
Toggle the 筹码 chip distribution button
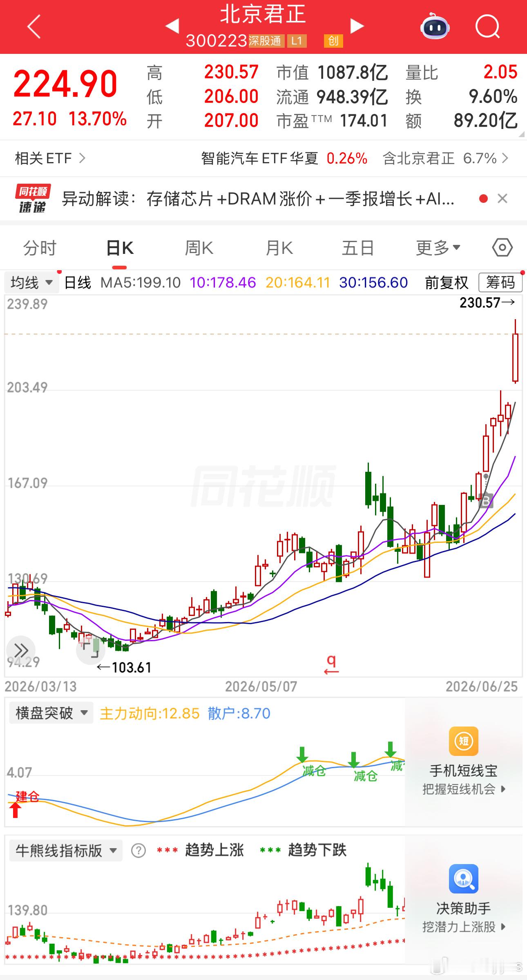click(x=500, y=282)
